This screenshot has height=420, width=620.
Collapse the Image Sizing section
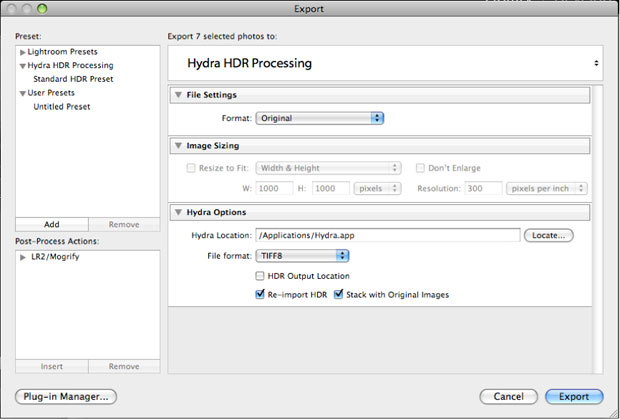click(178, 146)
